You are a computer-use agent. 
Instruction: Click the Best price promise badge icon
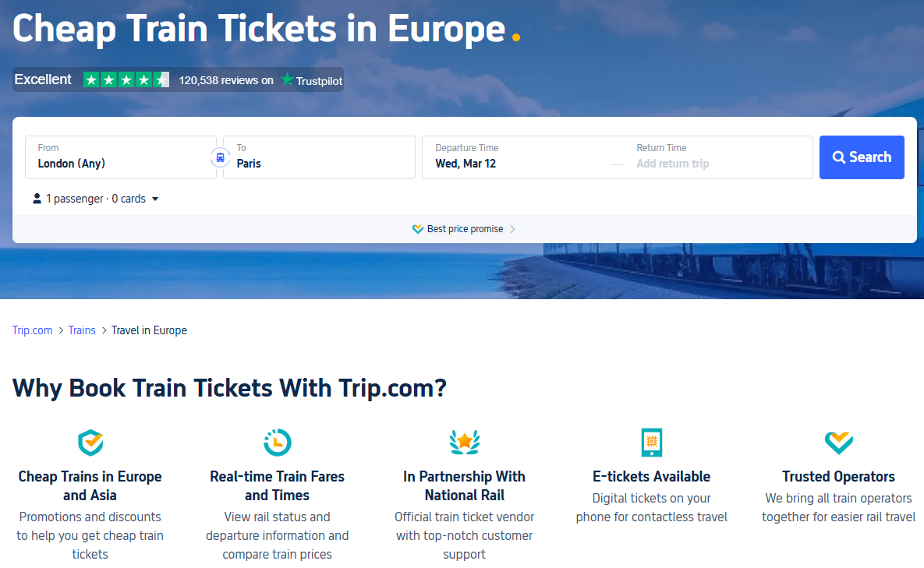[418, 229]
